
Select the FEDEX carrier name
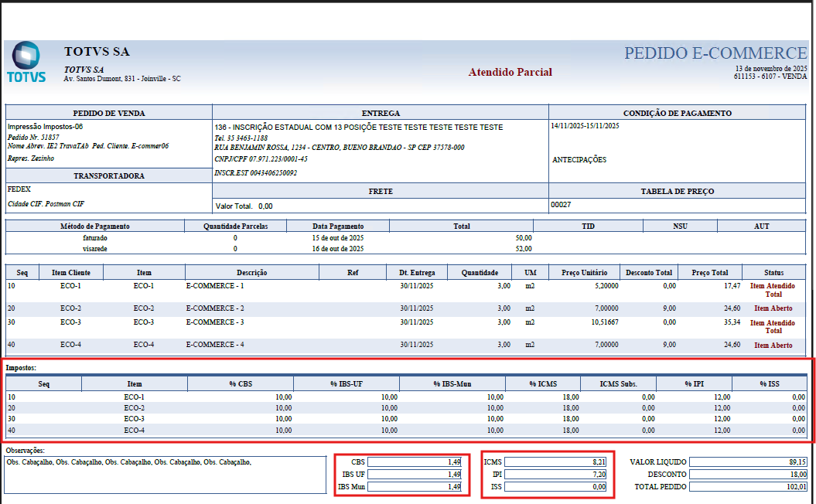point(19,189)
